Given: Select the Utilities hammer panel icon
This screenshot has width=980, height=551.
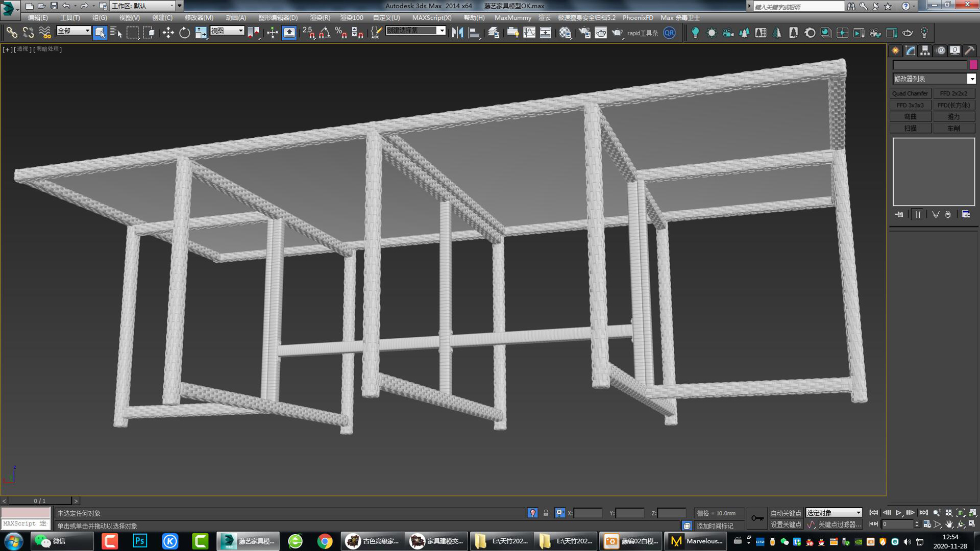Looking at the screenshot, I should pyautogui.click(x=969, y=51).
